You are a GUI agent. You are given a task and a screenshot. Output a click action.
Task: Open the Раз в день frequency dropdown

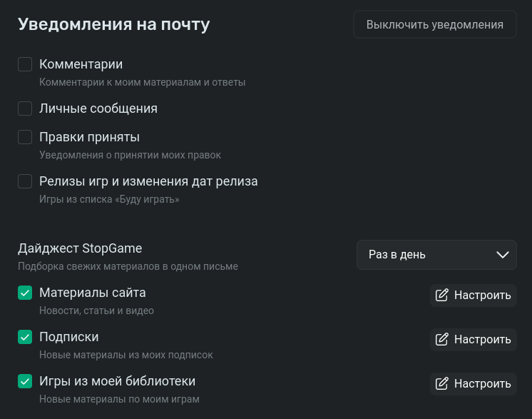436,255
